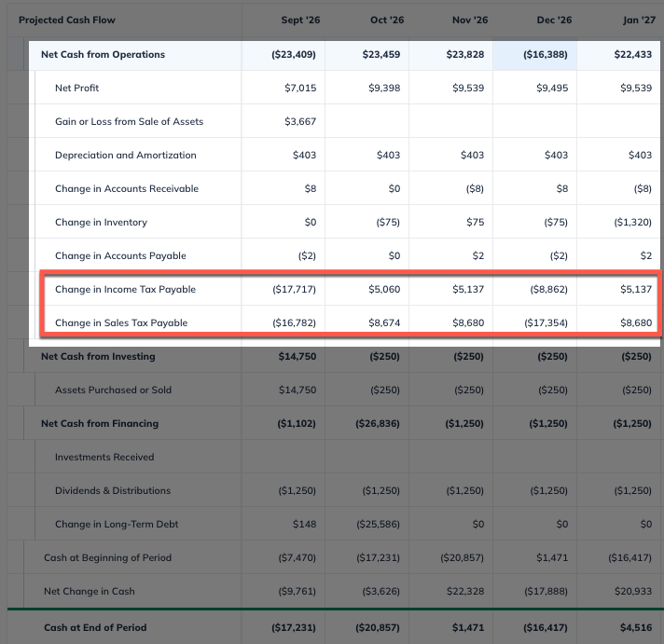The width and height of the screenshot is (664, 644).
Task: Select Cash at End of Period label
Action: 95,627
